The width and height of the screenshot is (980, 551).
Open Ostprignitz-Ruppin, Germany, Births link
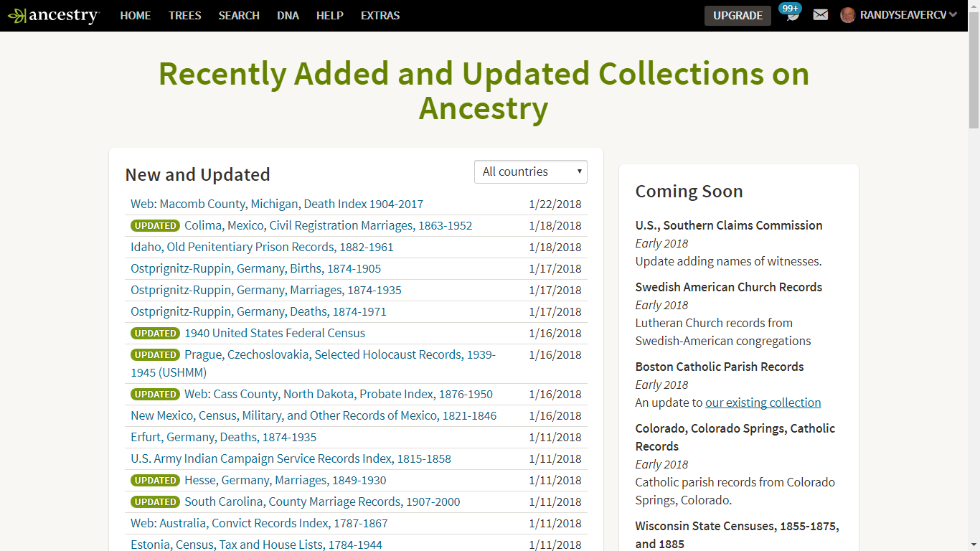(x=255, y=268)
